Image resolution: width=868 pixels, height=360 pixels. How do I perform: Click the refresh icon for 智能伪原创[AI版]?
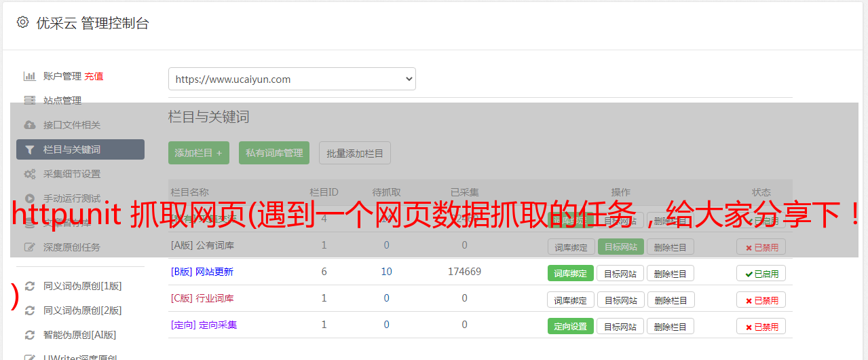[29, 335]
